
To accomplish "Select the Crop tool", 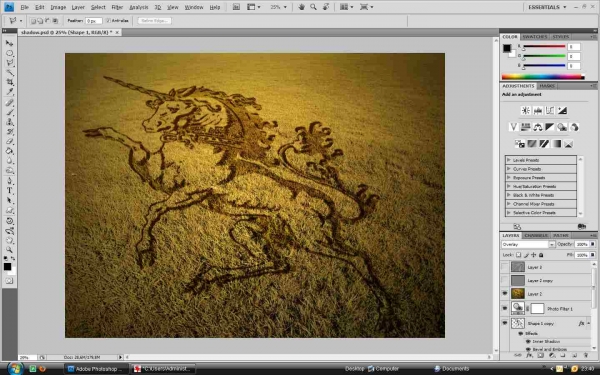I will coord(10,82).
